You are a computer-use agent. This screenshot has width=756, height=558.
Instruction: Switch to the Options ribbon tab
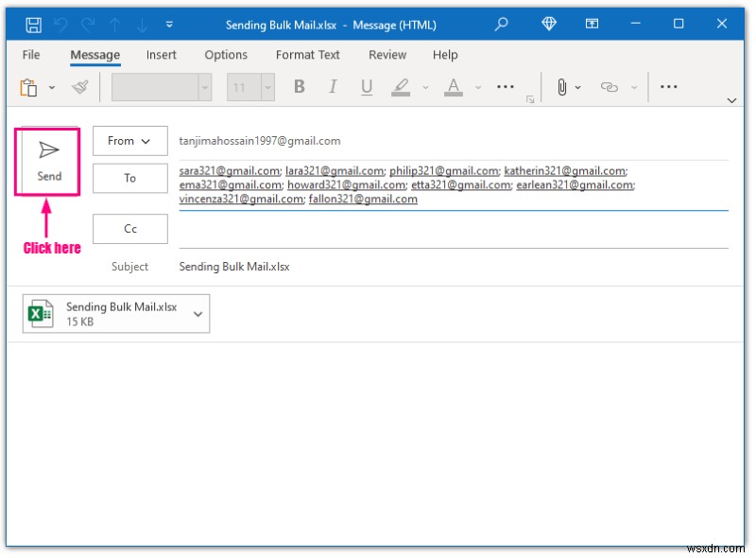(x=226, y=55)
